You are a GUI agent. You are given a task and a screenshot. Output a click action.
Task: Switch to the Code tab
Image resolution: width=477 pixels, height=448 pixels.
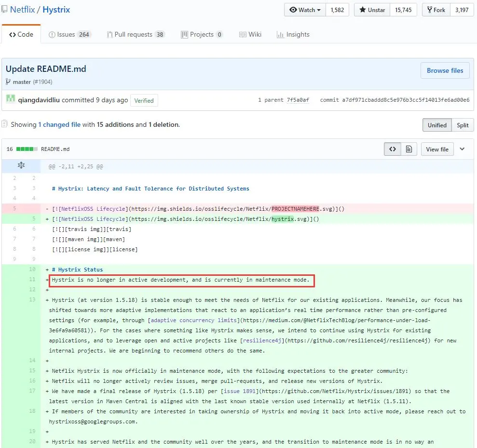[21, 34]
